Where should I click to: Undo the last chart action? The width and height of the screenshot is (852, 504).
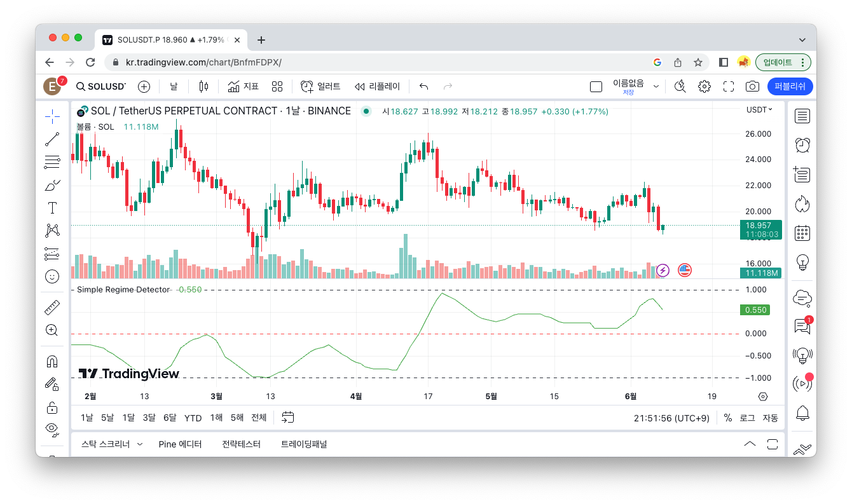click(x=424, y=86)
